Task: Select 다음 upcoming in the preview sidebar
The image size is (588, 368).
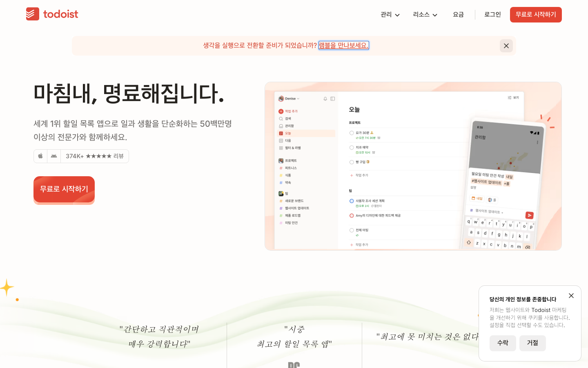Action: tap(285, 141)
